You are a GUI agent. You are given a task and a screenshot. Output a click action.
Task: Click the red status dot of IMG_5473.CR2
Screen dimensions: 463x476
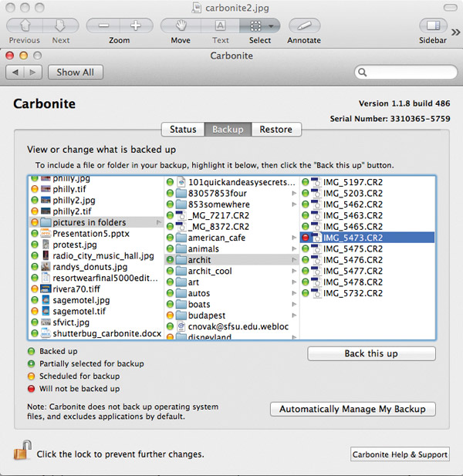(x=306, y=238)
